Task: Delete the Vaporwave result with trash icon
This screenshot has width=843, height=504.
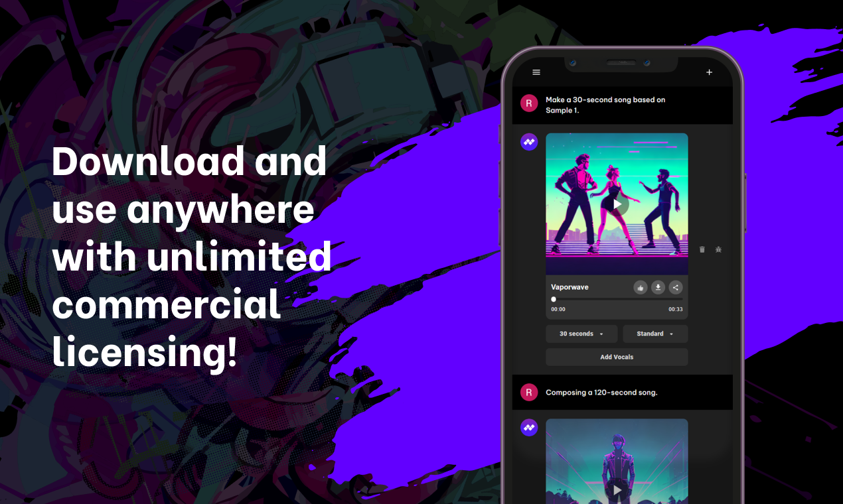Action: 702,249
